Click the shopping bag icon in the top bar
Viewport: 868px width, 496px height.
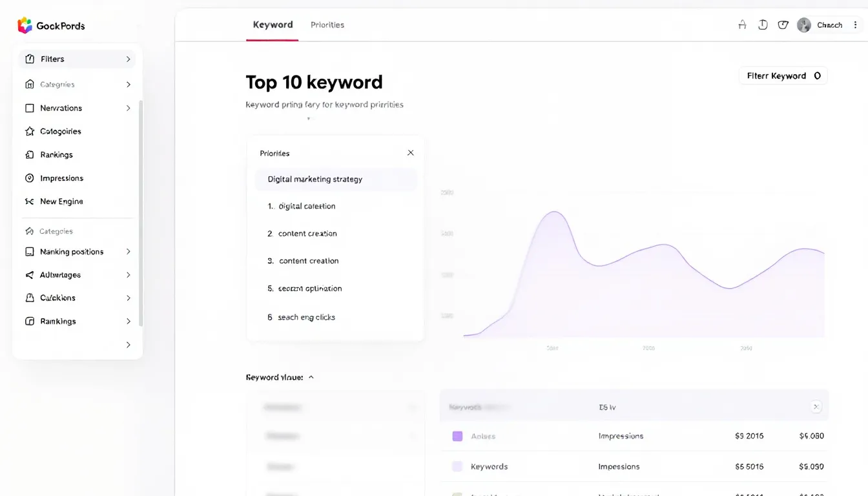pos(742,24)
